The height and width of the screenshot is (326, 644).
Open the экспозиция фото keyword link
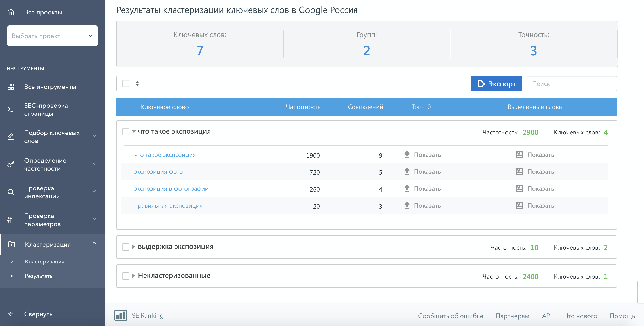(159, 171)
